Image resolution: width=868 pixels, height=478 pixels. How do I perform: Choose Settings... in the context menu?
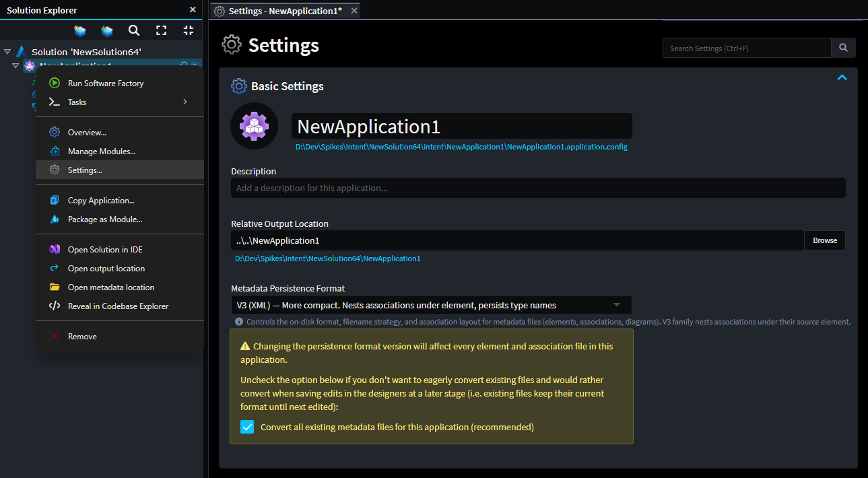click(x=120, y=170)
